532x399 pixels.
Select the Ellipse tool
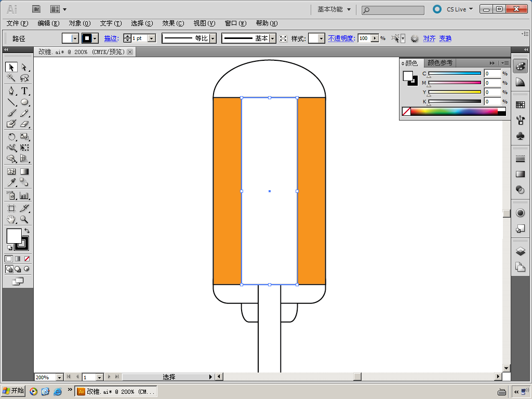[24, 102]
